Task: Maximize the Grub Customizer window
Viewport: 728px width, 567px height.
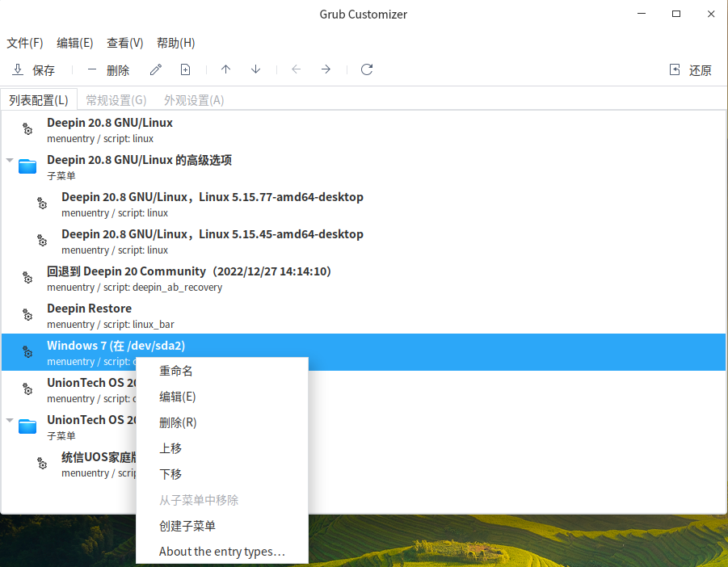Action: click(676, 14)
